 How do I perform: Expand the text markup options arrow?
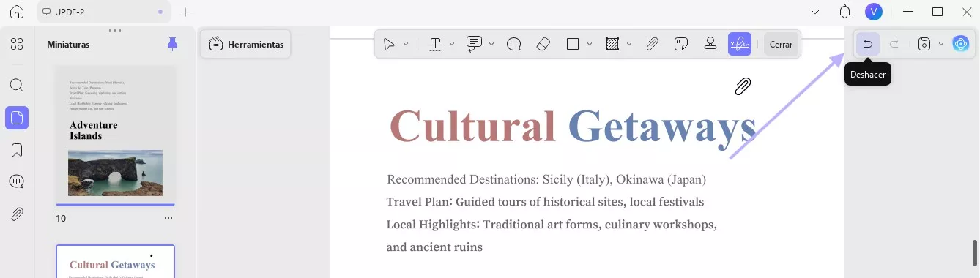click(452, 44)
